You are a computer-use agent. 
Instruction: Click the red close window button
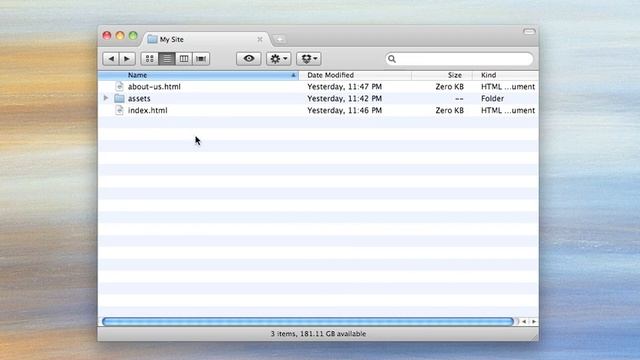(107, 36)
